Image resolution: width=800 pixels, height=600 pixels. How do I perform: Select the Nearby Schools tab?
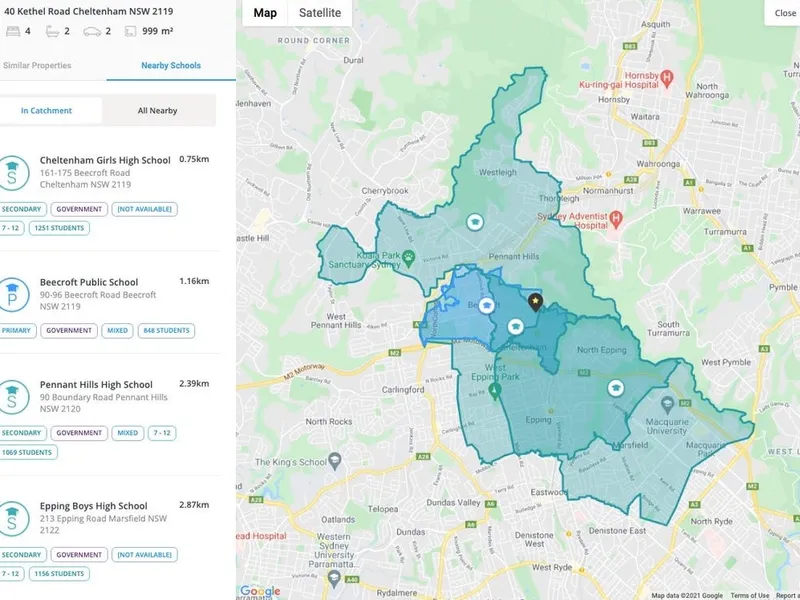tap(171, 65)
